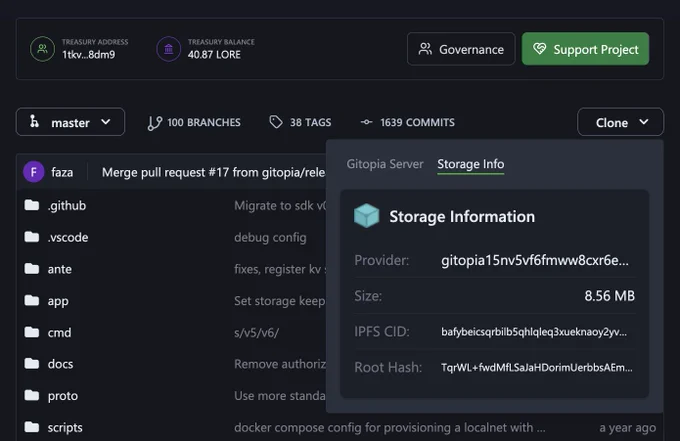Image resolution: width=680 pixels, height=441 pixels.
Task: Click the treasury balance bank icon
Action: tap(168, 49)
